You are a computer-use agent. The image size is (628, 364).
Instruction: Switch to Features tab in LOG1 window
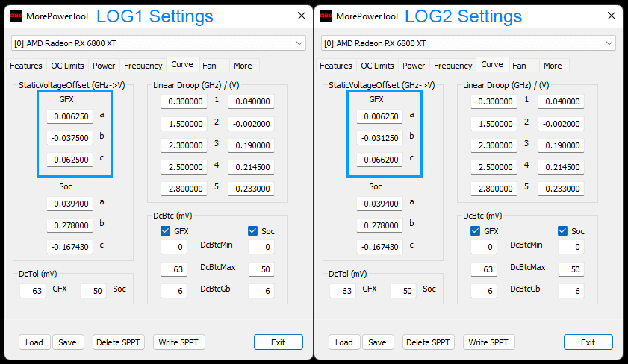click(x=26, y=66)
